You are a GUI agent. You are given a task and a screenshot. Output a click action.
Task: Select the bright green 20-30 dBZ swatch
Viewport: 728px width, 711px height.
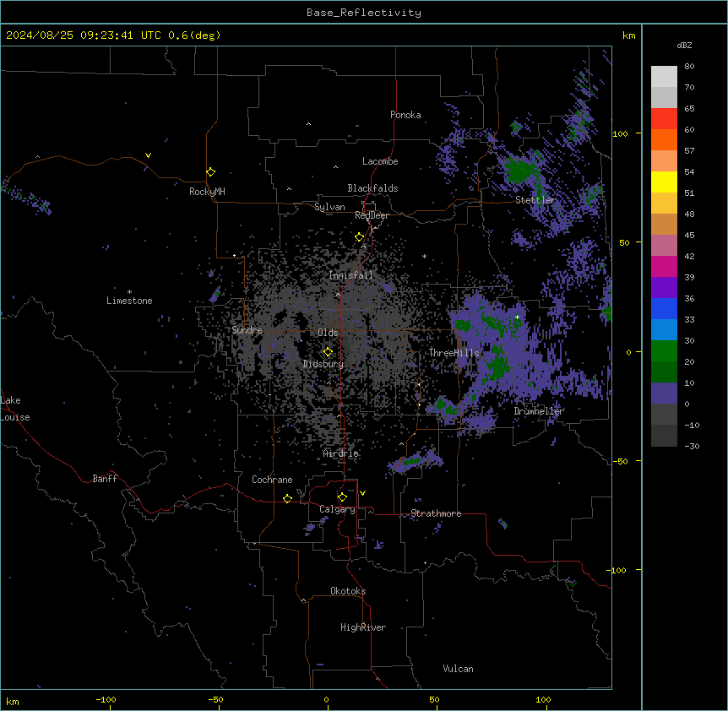point(664,351)
